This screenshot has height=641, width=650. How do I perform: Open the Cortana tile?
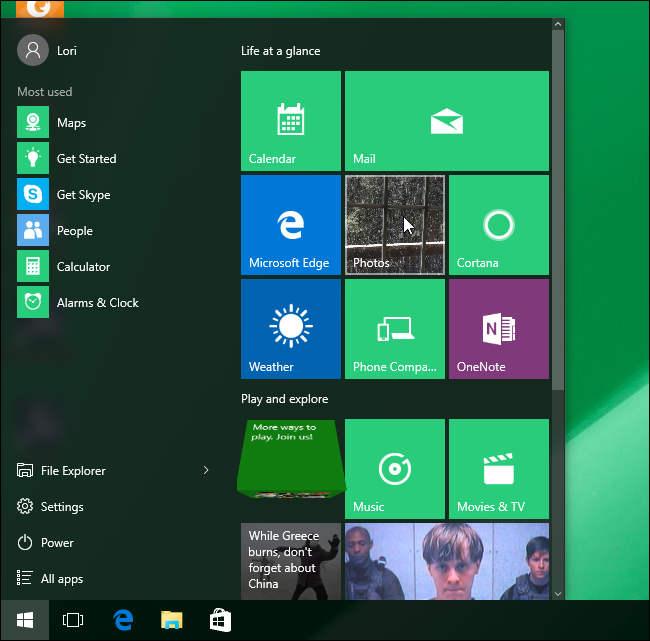coord(499,225)
